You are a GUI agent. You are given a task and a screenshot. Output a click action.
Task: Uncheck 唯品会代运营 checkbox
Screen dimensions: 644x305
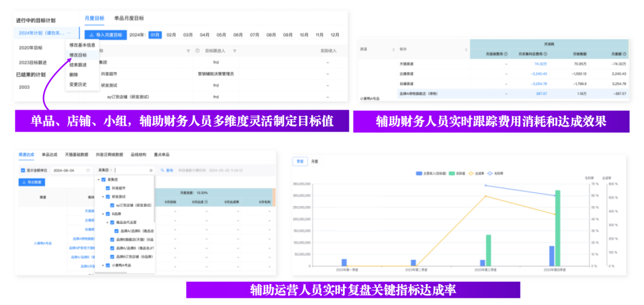(112, 222)
